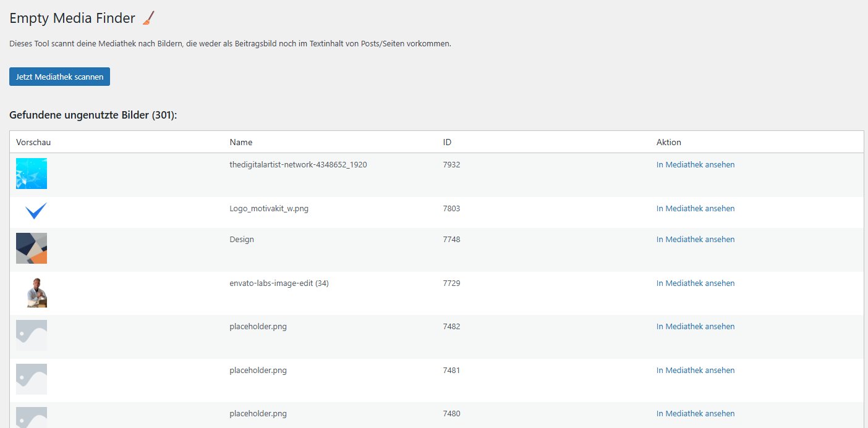This screenshot has width=868, height=428.
Task: Click the placeholder thumbnail for ID 7482
Action: [x=32, y=335]
